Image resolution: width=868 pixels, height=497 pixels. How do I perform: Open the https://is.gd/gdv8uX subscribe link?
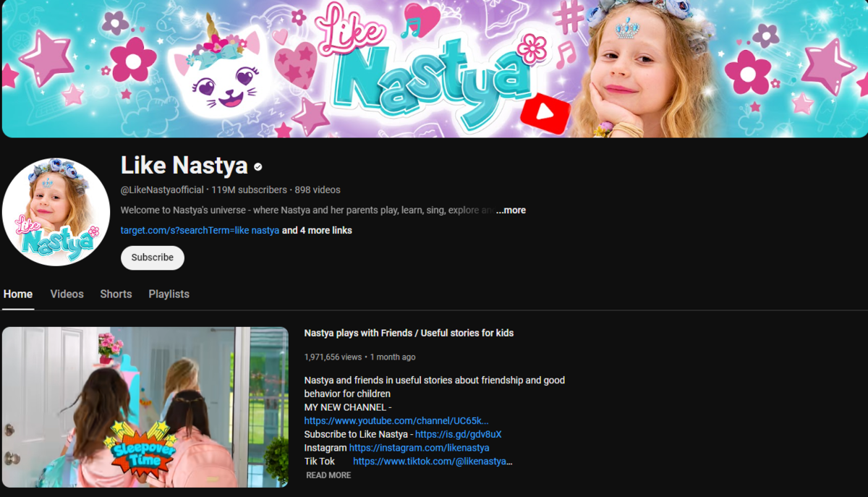point(459,435)
